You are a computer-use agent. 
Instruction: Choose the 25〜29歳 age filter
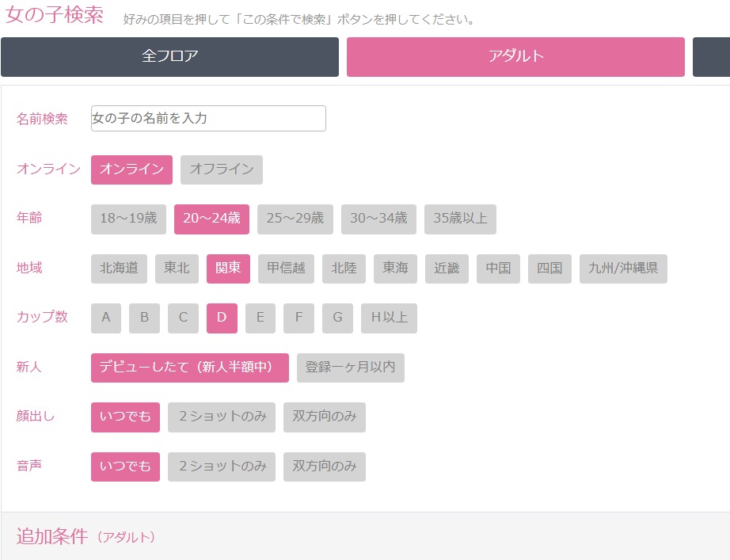click(295, 219)
